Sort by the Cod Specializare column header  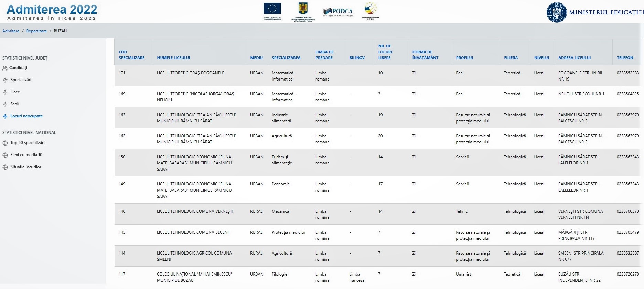tap(132, 55)
